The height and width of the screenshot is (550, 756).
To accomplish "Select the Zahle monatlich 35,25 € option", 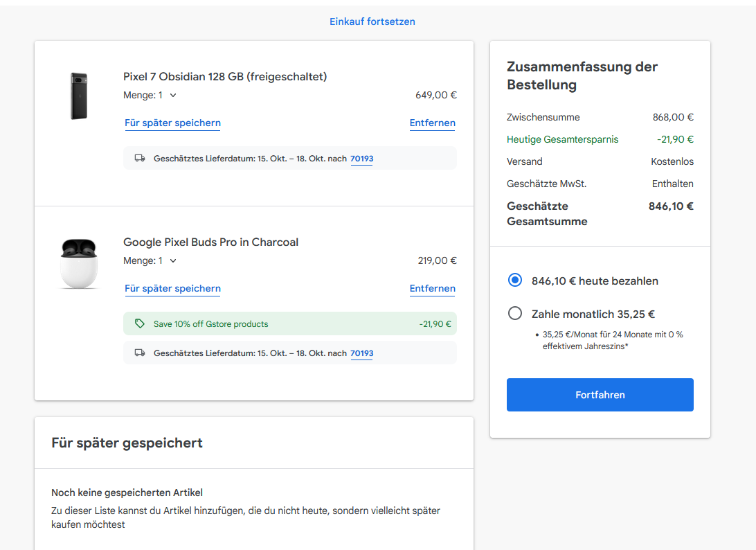I will (x=514, y=314).
